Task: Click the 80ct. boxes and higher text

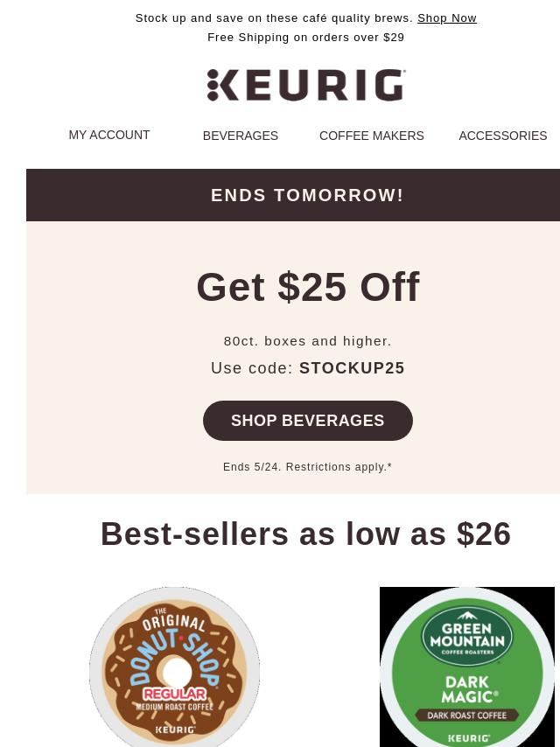Action: [307, 341]
